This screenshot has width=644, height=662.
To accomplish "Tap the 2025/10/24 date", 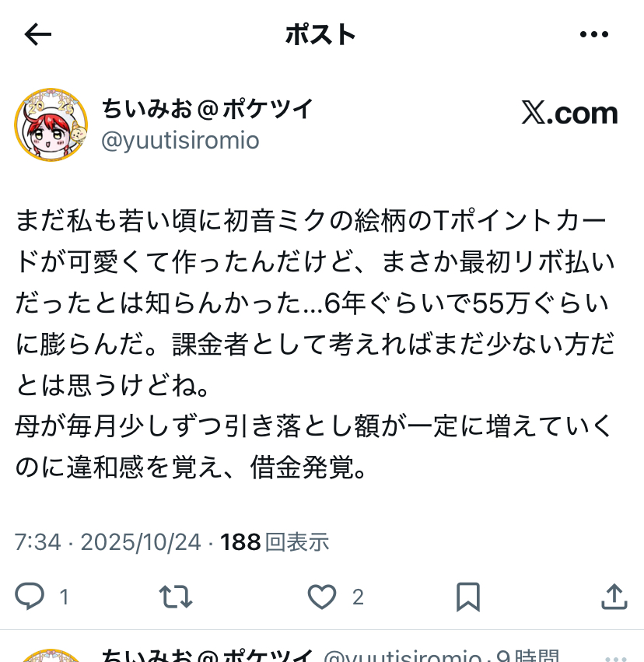I will [141, 541].
